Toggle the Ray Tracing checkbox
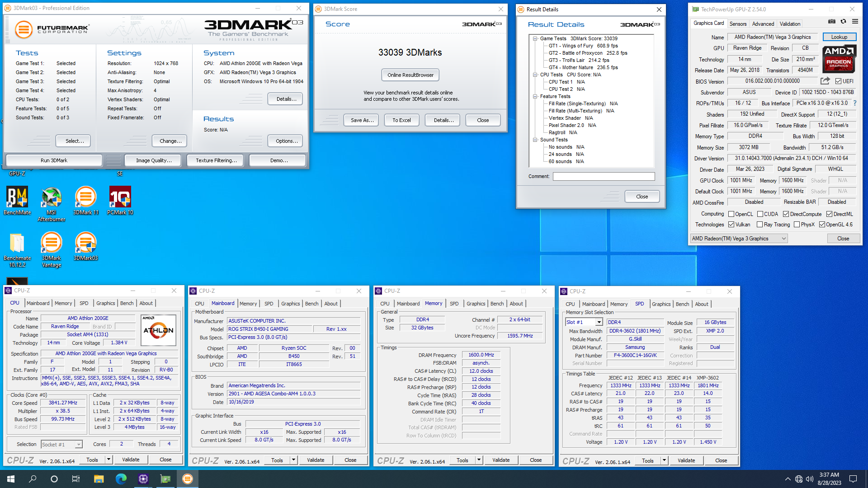 759,224
